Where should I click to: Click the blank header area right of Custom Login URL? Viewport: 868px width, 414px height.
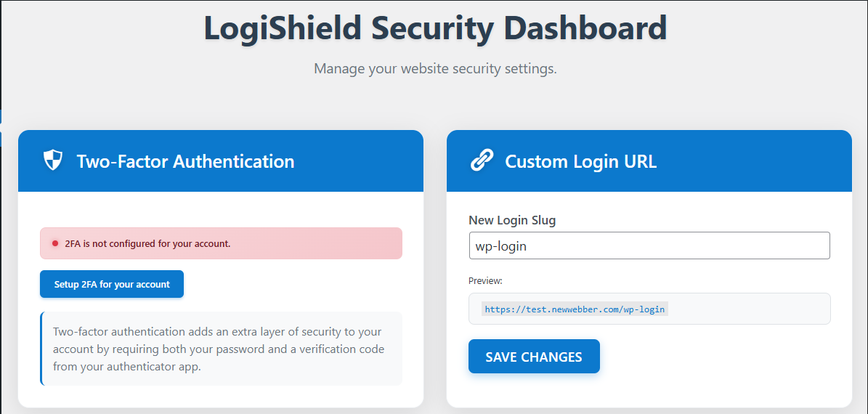[753, 161]
